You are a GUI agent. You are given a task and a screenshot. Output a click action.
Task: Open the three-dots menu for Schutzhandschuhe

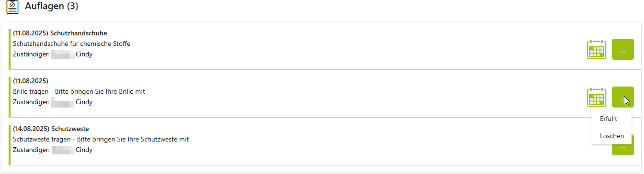[622, 49]
